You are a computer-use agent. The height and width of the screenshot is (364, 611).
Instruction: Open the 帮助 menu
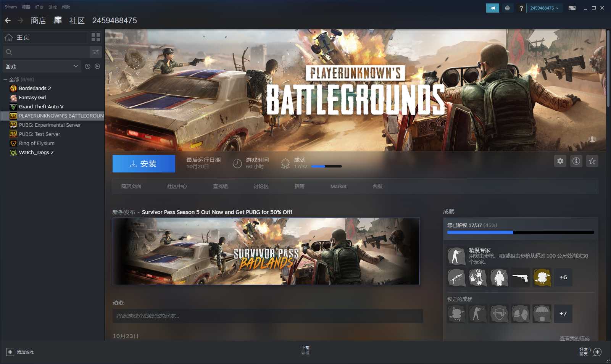point(66,7)
